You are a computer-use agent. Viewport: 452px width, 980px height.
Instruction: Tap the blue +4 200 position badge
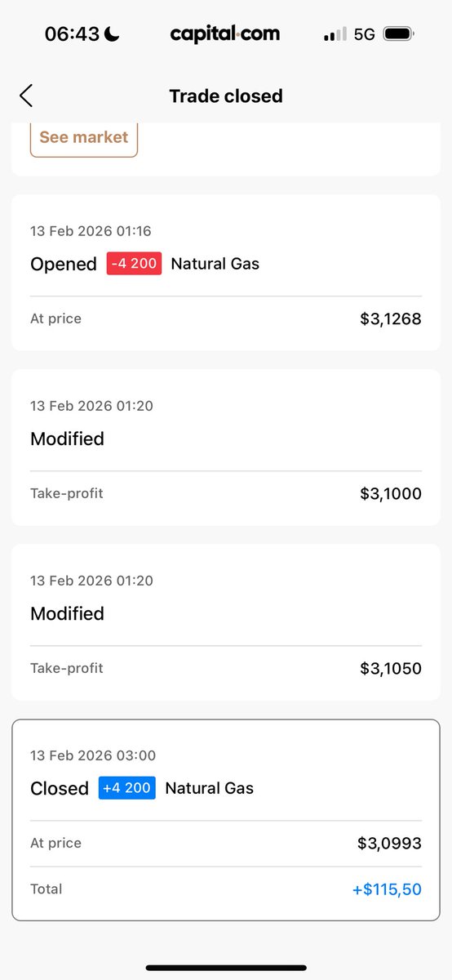[x=127, y=788]
